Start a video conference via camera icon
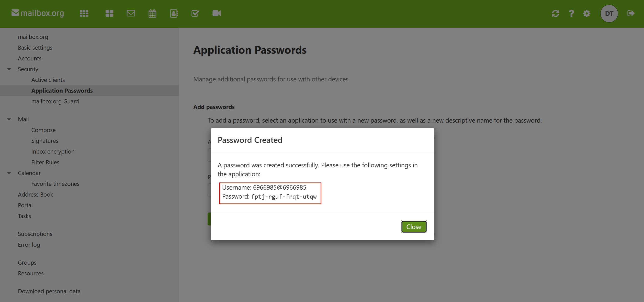The width and height of the screenshot is (644, 302). [x=217, y=13]
